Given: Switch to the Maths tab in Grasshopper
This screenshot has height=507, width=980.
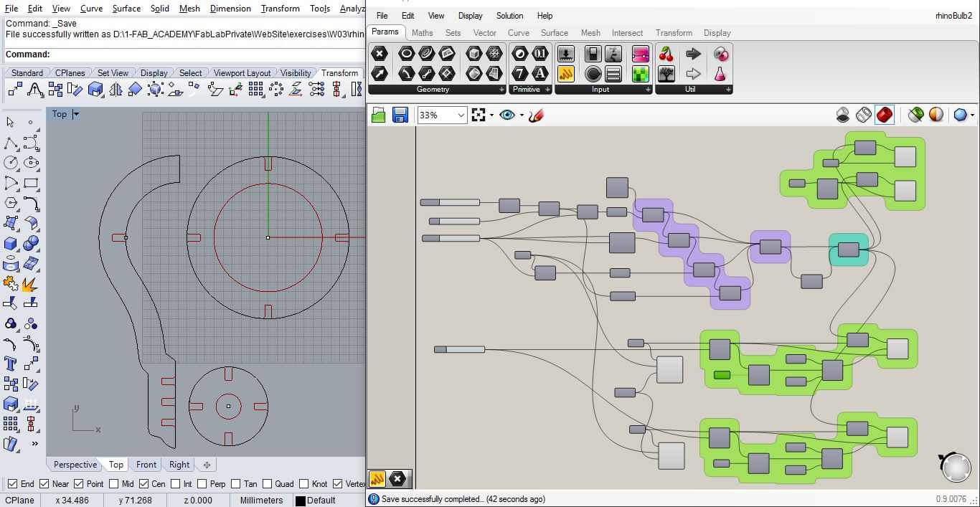Looking at the screenshot, I should coord(422,33).
